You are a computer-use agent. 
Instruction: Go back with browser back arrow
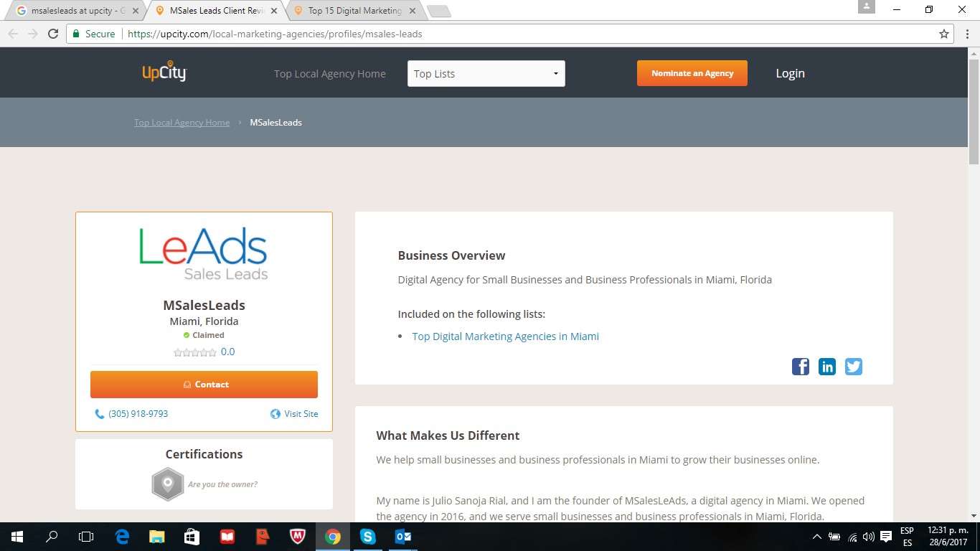pos(13,34)
